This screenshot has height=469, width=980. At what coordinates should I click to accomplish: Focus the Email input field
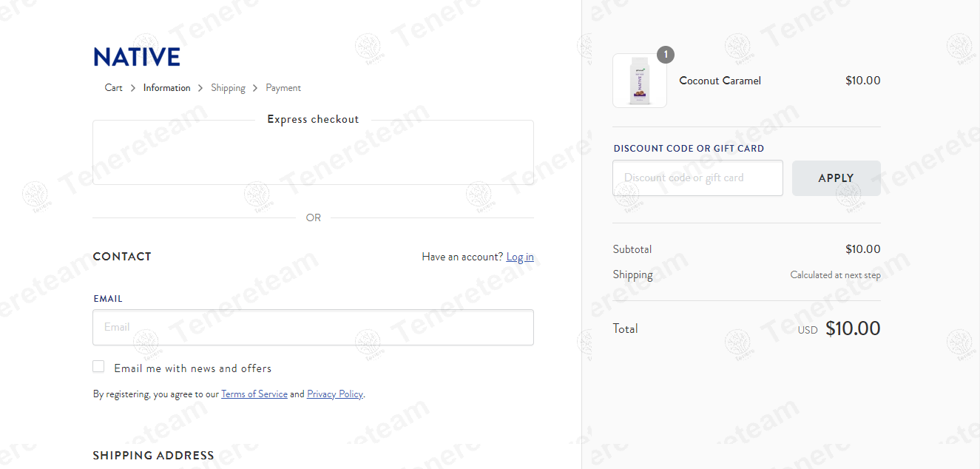313,327
